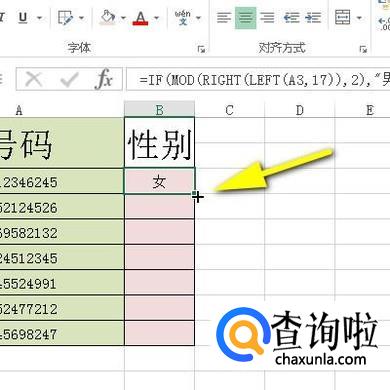Expand font color dropdown arrow
This screenshot has height=390, width=390.
156,18
